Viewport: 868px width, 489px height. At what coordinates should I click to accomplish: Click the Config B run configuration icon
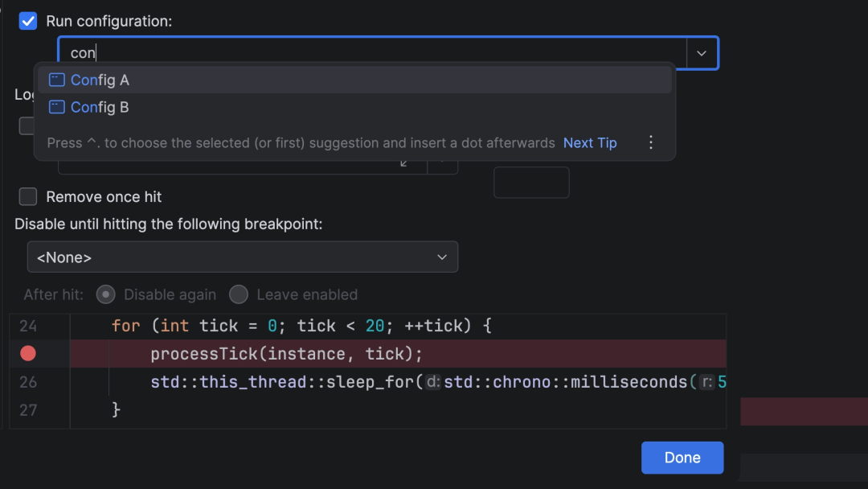pyautogui.click(x=56, y=107)
